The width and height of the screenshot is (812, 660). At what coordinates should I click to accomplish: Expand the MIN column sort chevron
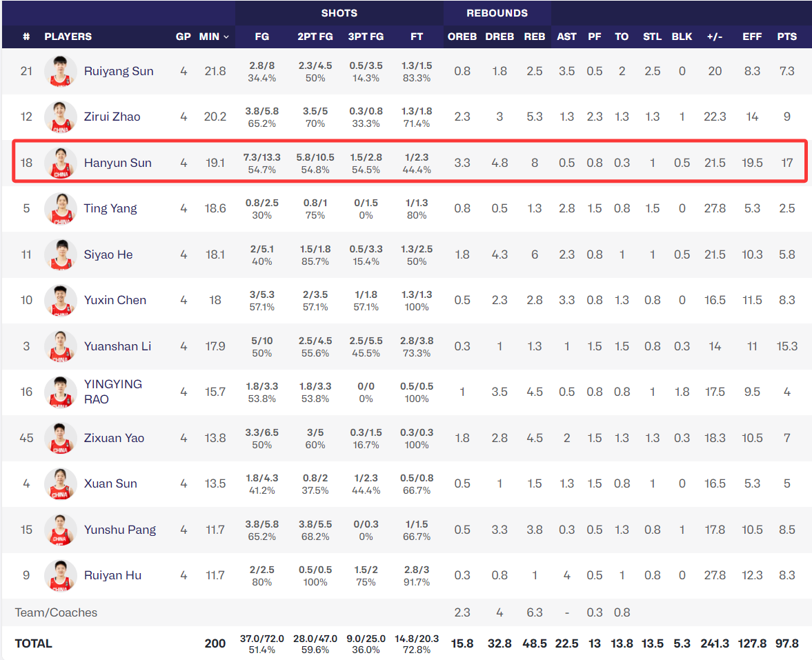[226, 37]
